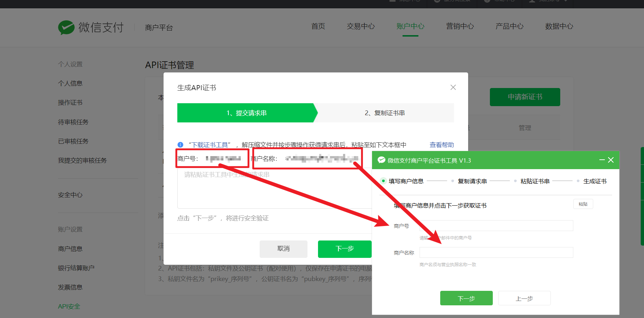
Task: Open 待审核任务 in the sidebar
Action: tap(73, 122)
